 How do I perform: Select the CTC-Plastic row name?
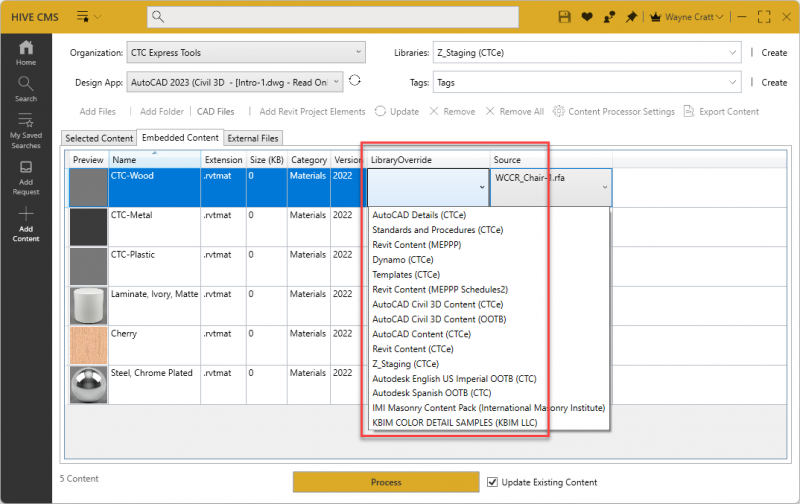tap(133, 254)
